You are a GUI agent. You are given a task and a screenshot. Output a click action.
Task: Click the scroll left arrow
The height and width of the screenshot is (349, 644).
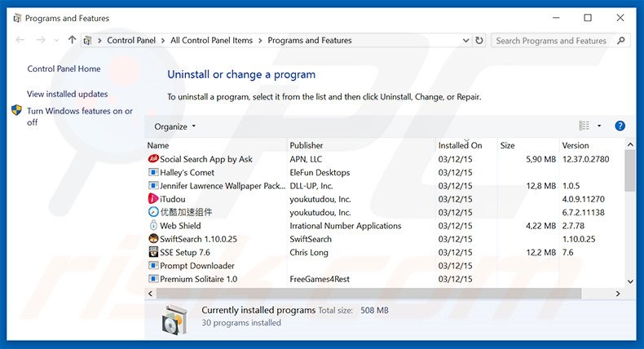(x=150, y=294)
